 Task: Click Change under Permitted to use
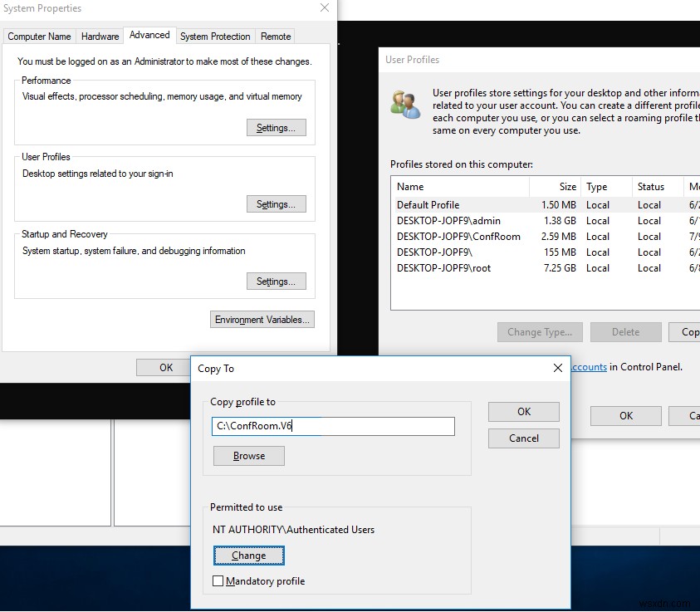pyautogui.click(x=248, y=555)
